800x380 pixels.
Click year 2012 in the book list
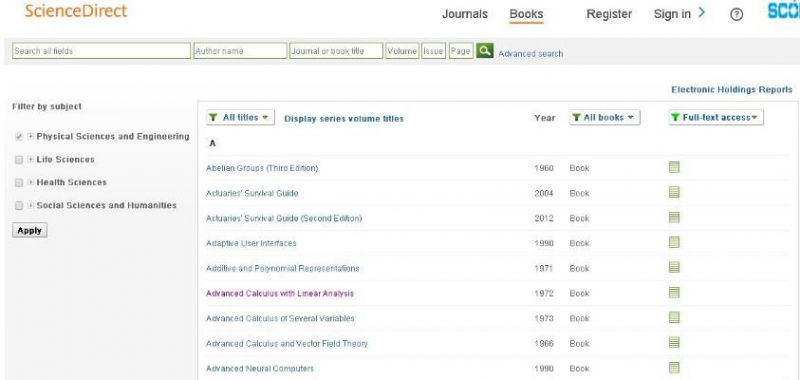[544, 218]
